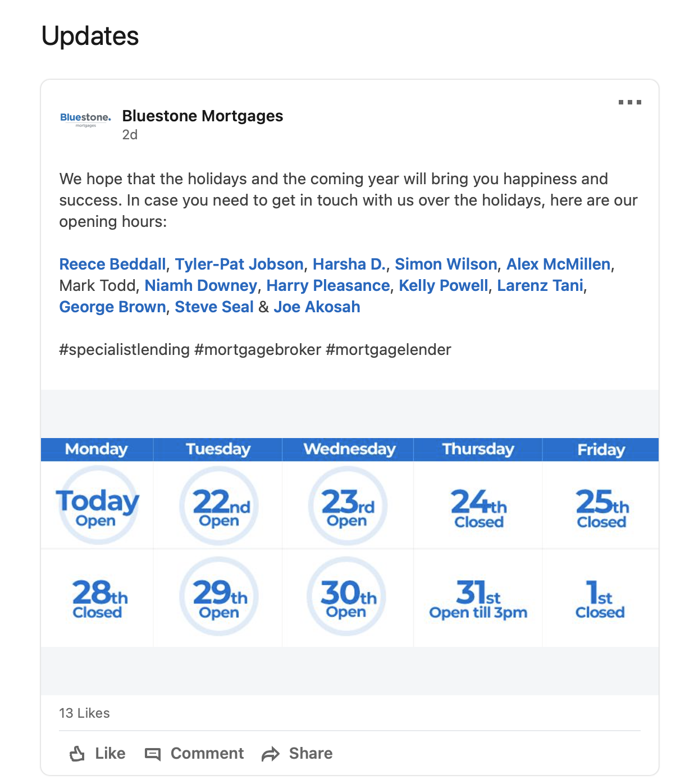Open Reece Beddall's profile link

113,264
